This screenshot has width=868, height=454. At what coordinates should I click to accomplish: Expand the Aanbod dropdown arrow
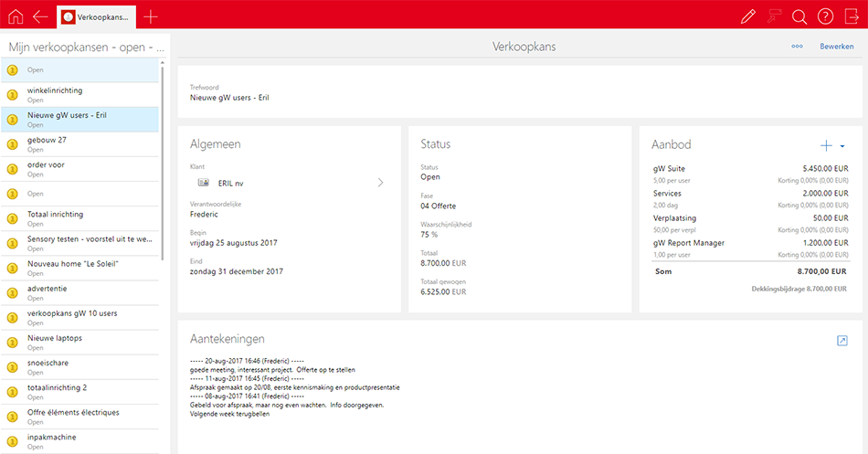[x=842, y=146]
